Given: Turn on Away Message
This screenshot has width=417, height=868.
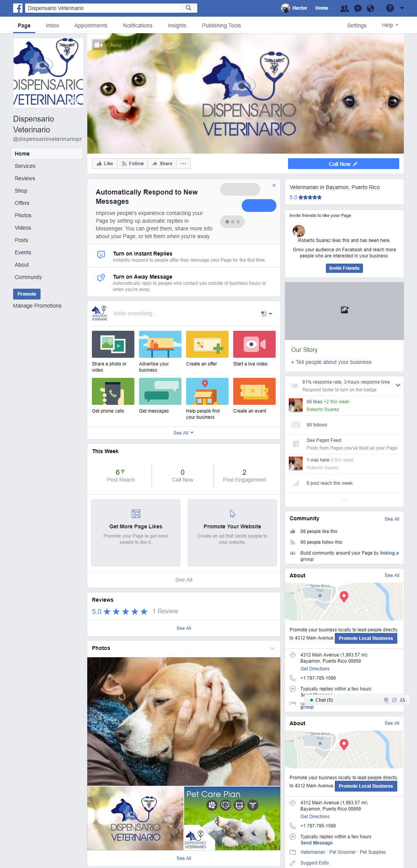Looking at the screenshot, I should coord(184,282).
